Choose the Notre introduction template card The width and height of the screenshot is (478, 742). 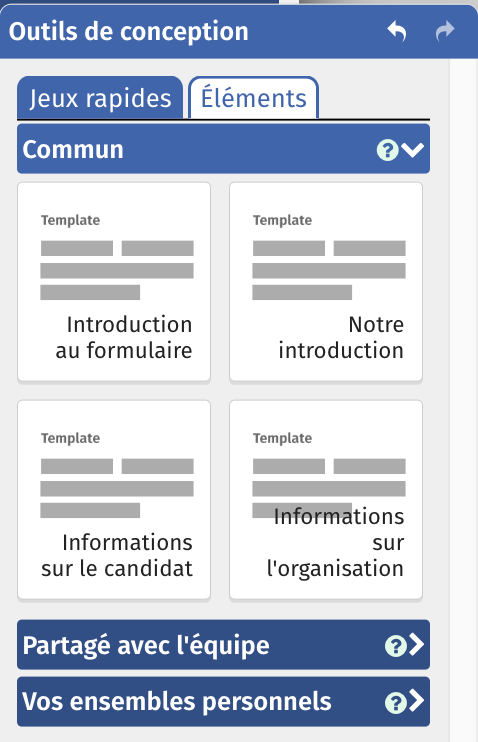[326, 282]
